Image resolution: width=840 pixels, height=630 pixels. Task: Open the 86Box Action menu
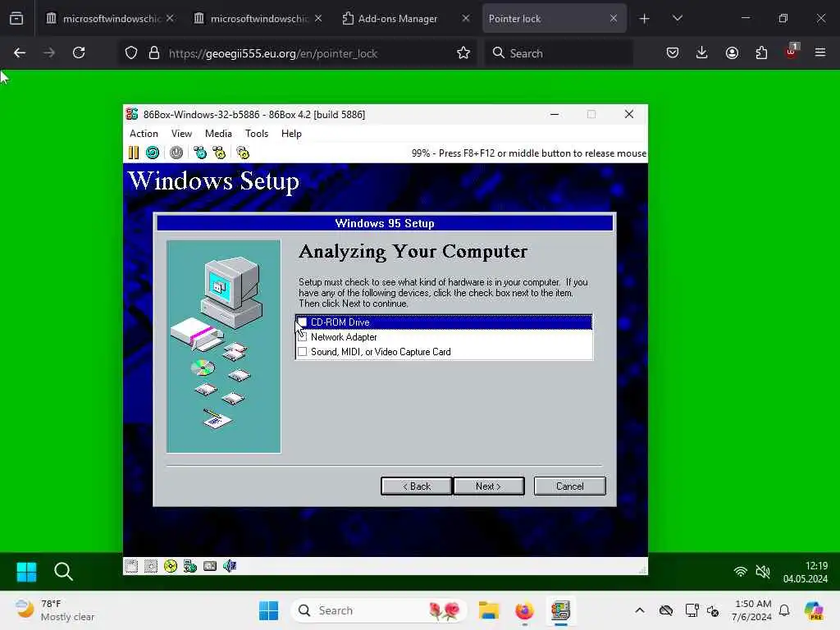144,134
